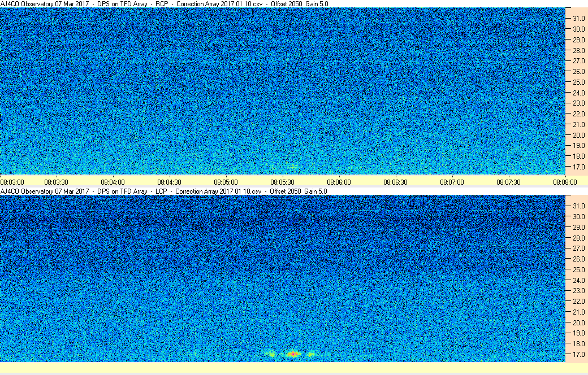This screenshot has width=588, height=375.
Task: Select the 30.0 frequency label on RCP spectrogram
Action: pyautogui.click(x=578, y=29)
